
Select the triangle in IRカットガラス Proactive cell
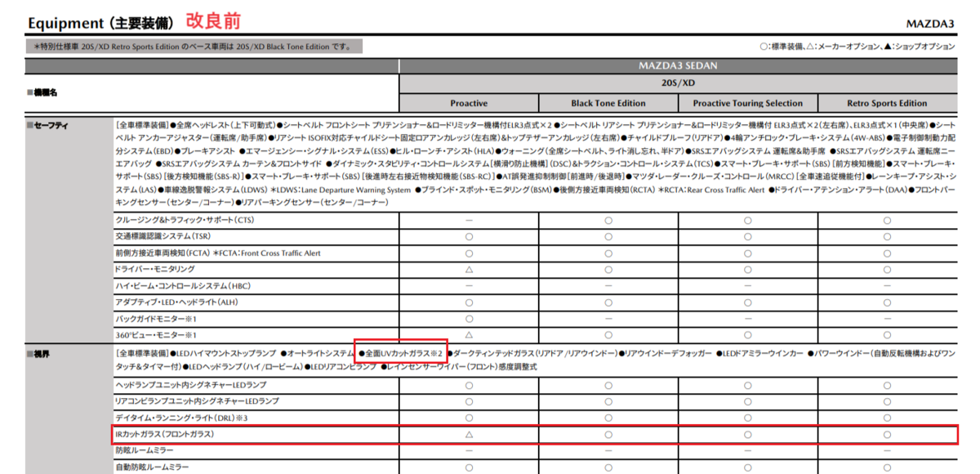coord(469,434)
